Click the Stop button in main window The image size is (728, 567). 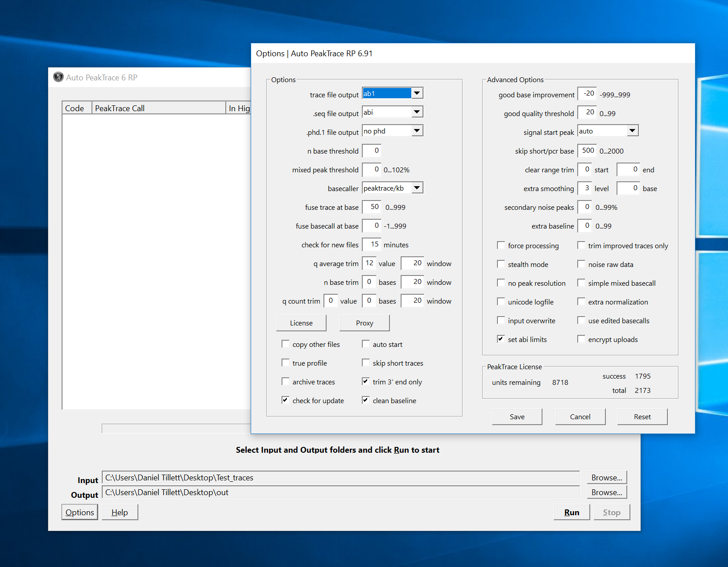[612, 512]
